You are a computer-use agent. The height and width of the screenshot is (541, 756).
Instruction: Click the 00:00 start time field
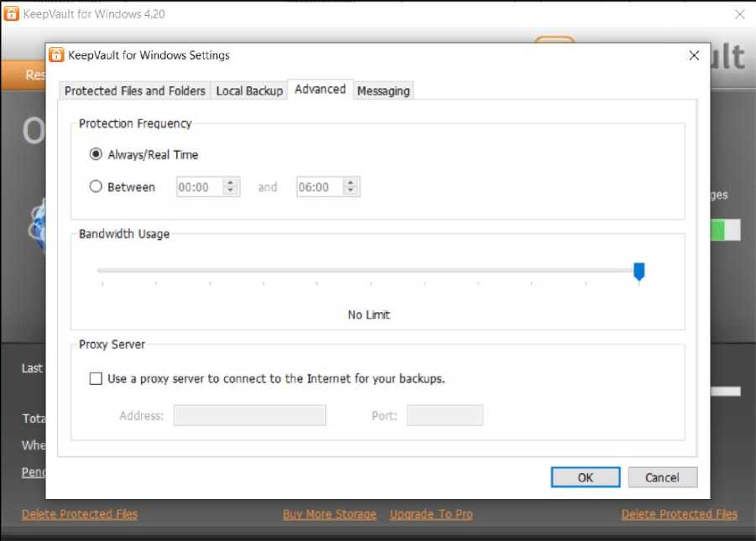tap(200, 187)
